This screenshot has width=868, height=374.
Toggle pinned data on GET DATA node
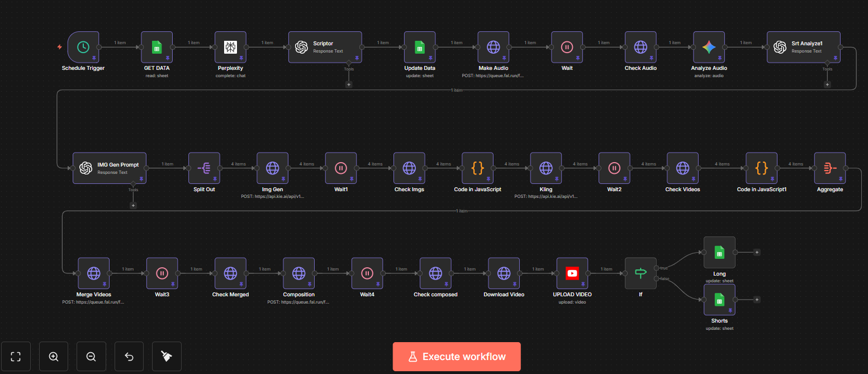click(x=168, y=58)
